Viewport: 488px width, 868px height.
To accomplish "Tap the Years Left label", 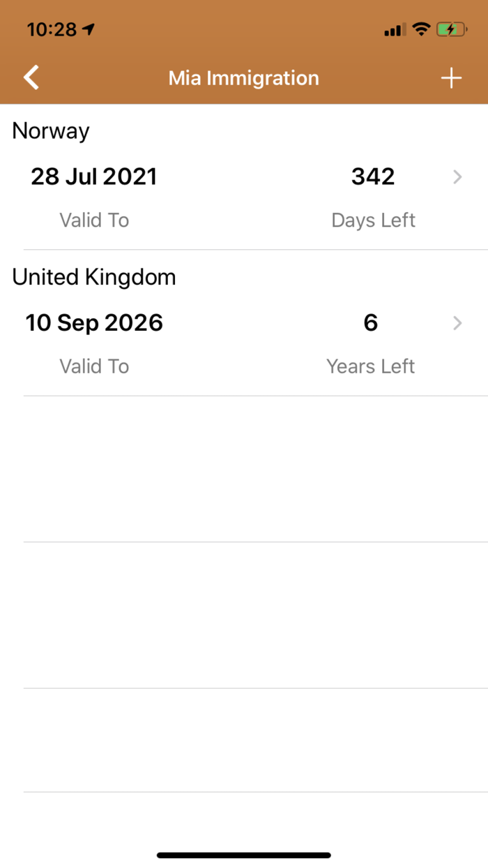I will [370, 366].
